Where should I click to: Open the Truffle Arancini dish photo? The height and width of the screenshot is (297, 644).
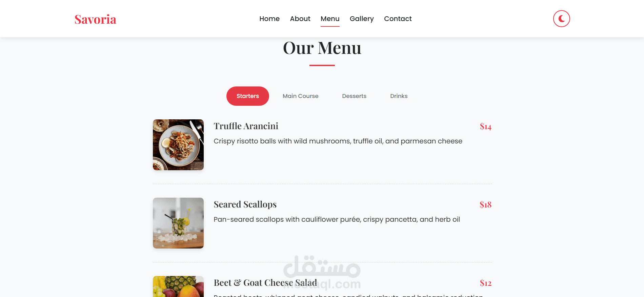point(178,145)
